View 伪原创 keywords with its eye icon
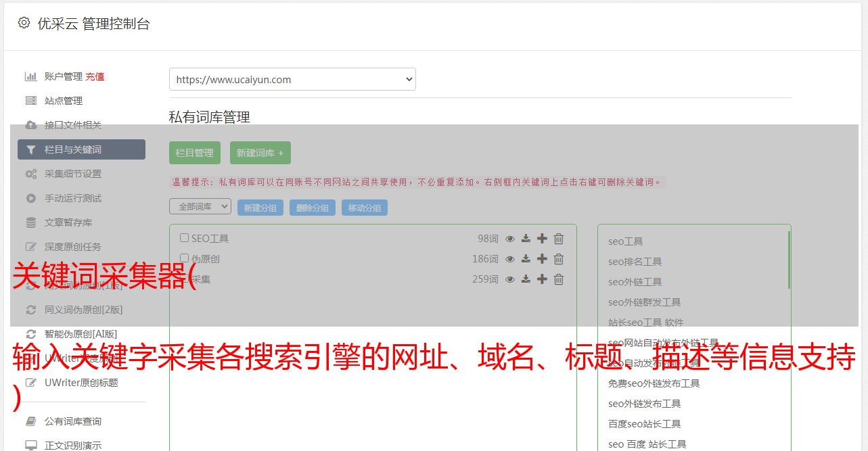 click(x=510, y=259)
